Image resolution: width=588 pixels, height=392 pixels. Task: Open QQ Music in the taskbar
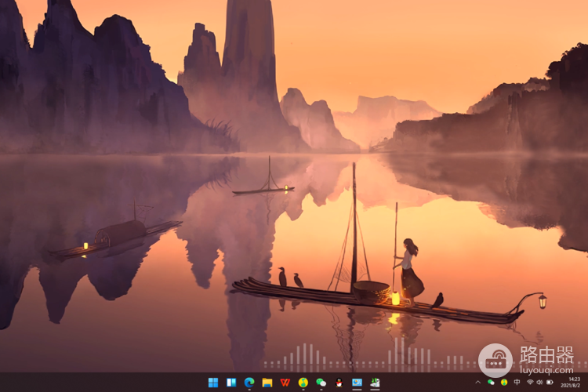(303, 383)
